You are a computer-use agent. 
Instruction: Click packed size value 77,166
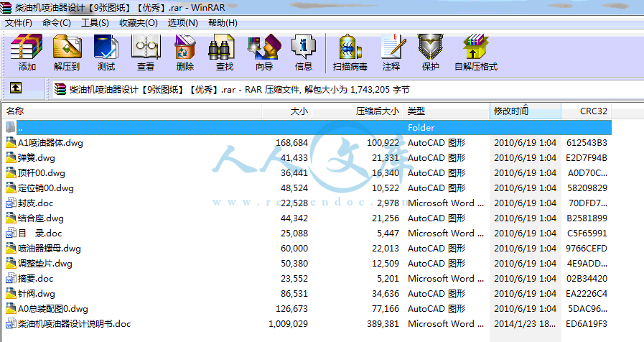[x=386, y=309]
